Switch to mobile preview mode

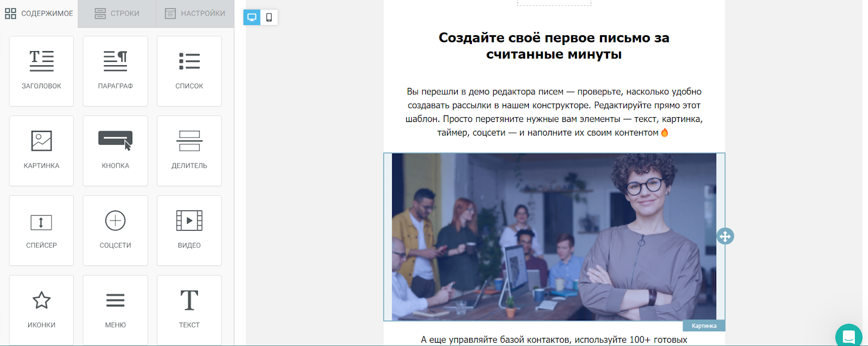269,17
